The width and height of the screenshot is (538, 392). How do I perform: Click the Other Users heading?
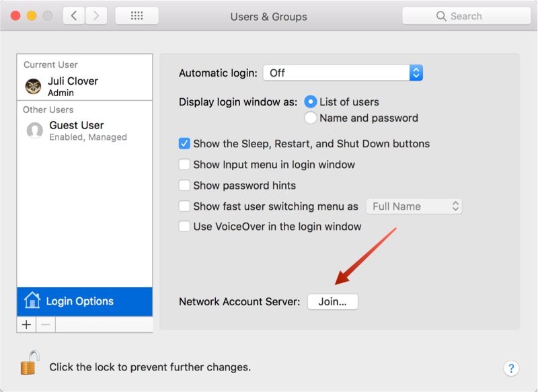48,110
